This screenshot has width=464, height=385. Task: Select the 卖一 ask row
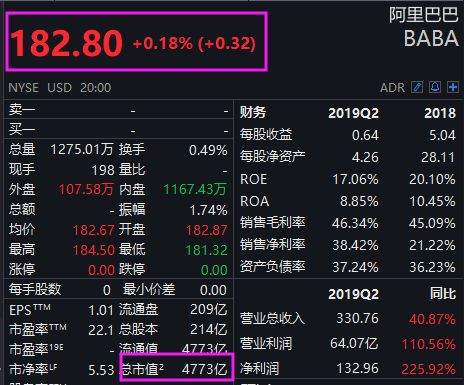point(119,110)
